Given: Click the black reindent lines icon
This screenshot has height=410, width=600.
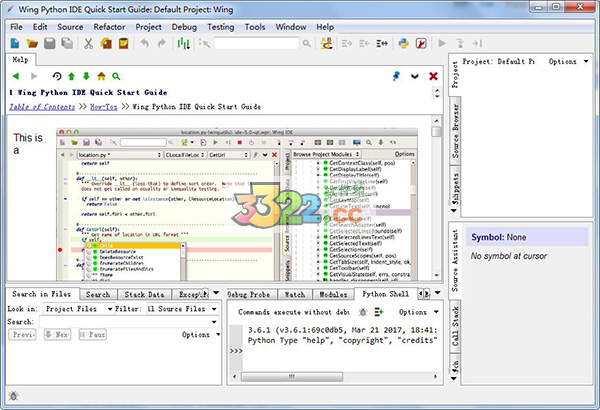Looking at the screenshot, I should (382, 44).
